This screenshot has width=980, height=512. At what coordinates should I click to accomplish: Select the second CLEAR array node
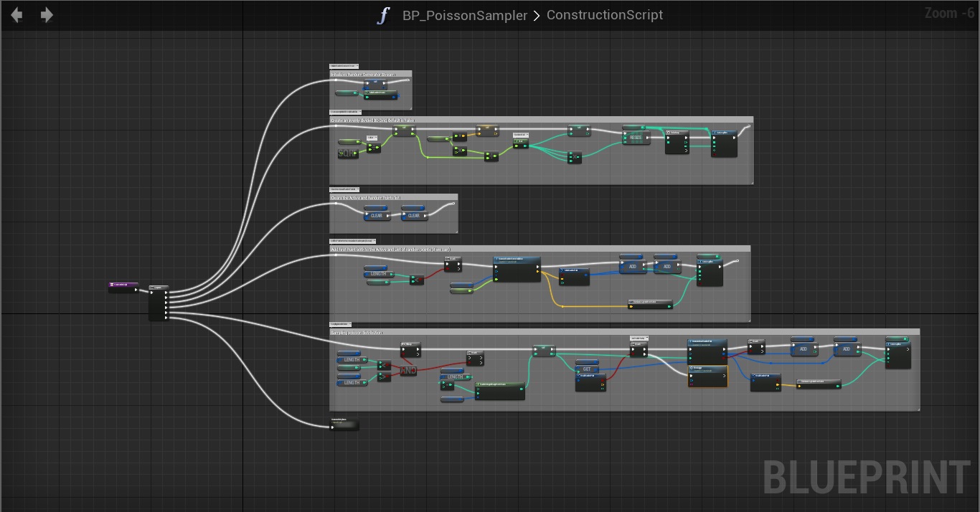pos(415,214)
